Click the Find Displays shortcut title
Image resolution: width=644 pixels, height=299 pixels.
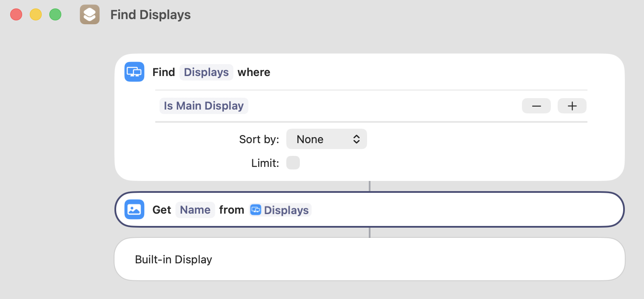click(151, 15)
